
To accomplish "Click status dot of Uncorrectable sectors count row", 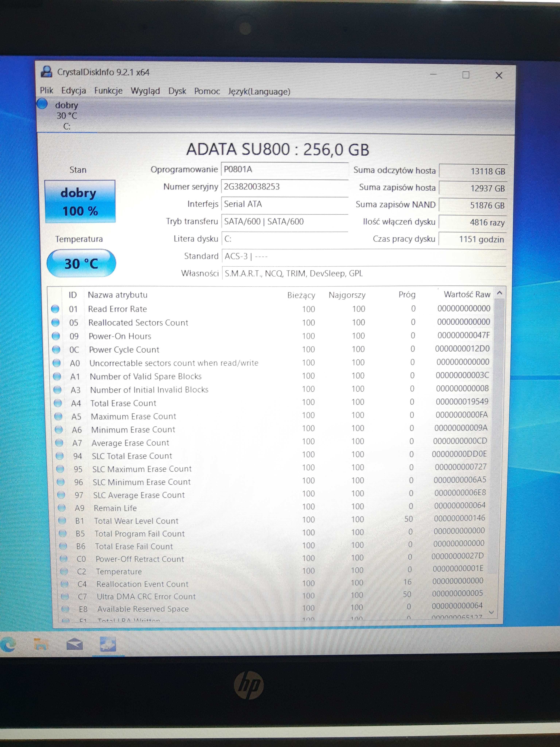I will [x=57, y=363].
